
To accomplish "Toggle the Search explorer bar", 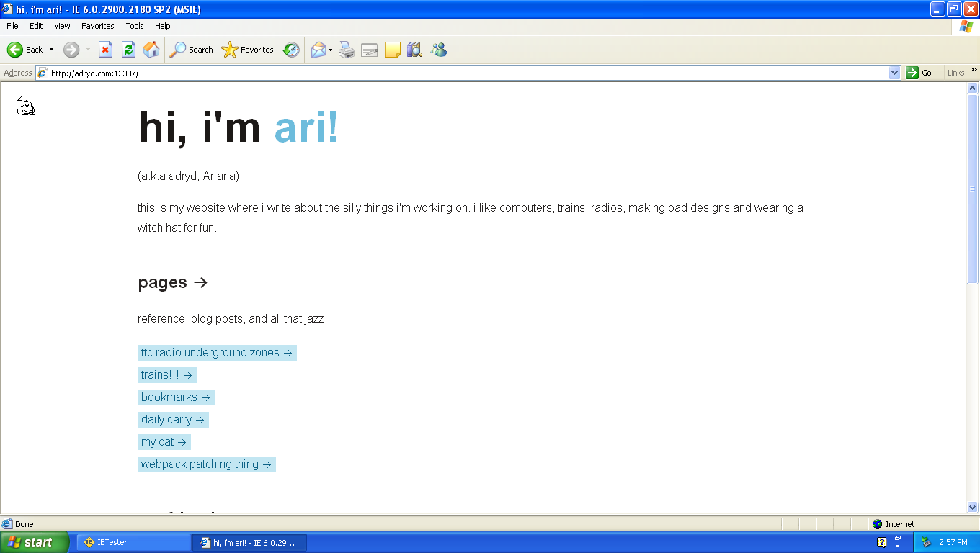I will coord(190,49).
